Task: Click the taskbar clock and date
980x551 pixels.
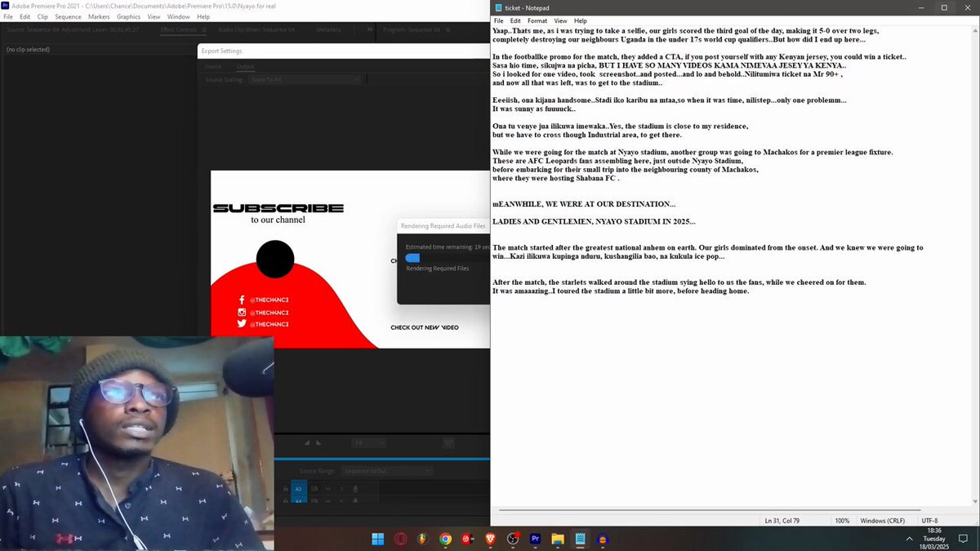Action: point(934,539)
